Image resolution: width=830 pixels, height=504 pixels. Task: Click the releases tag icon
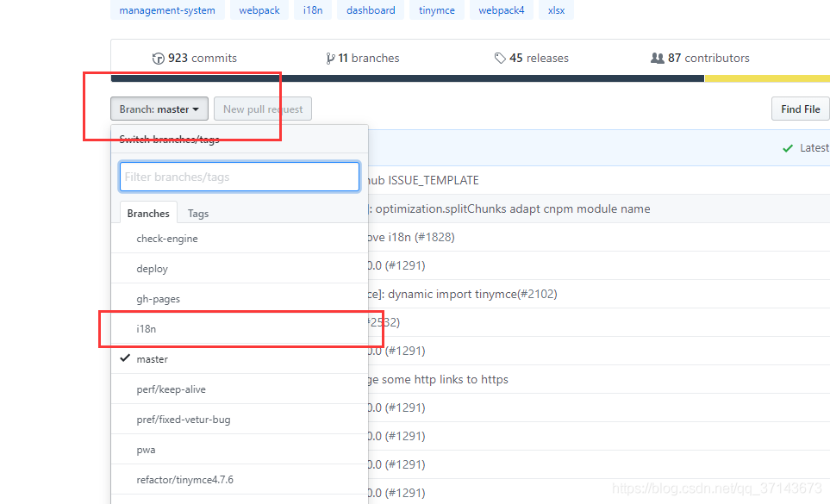tap(500, 59)
